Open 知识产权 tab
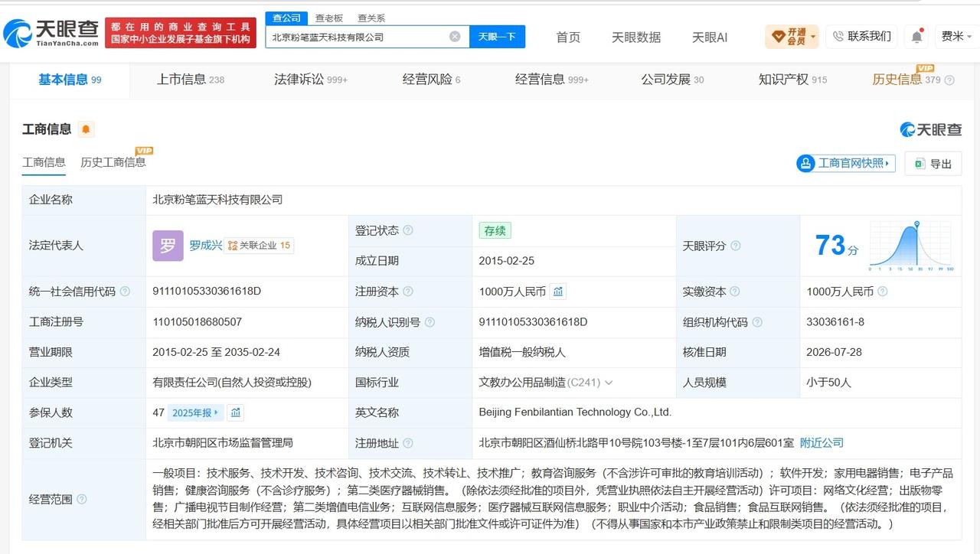980x554 pixels. (792, 80)
